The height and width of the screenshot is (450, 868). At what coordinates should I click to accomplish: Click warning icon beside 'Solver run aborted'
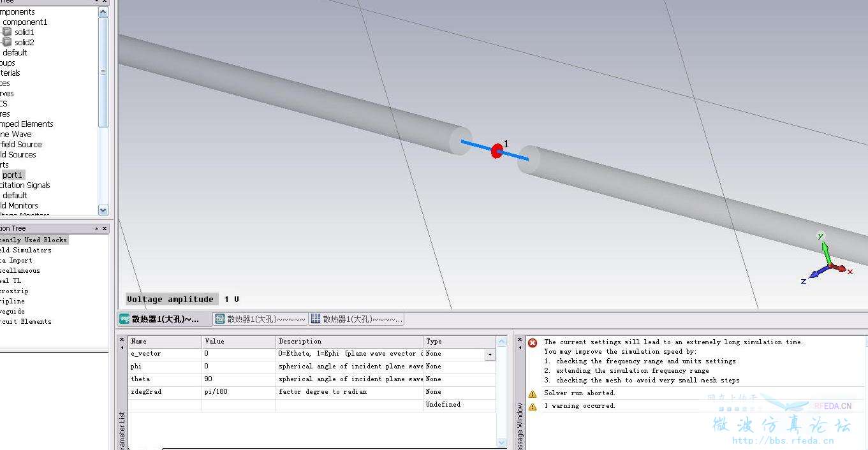pos(533,393)
